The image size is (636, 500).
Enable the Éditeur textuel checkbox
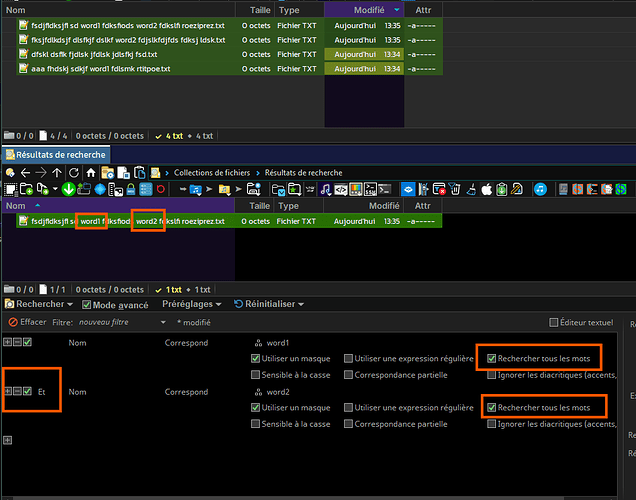pos(554,322)
